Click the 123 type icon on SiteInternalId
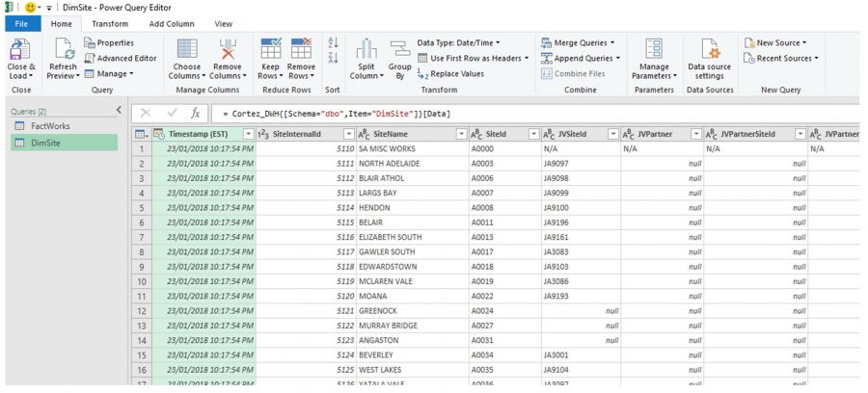 263,134
